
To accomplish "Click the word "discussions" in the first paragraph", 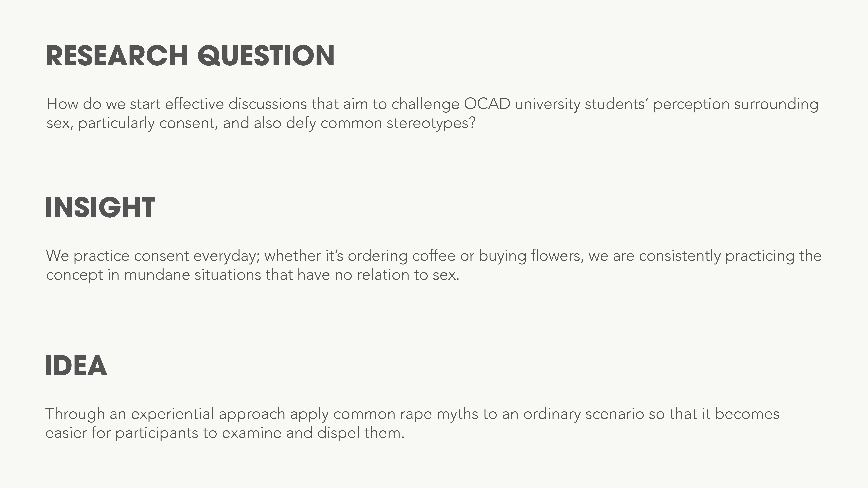I will [x=268, y=104].
